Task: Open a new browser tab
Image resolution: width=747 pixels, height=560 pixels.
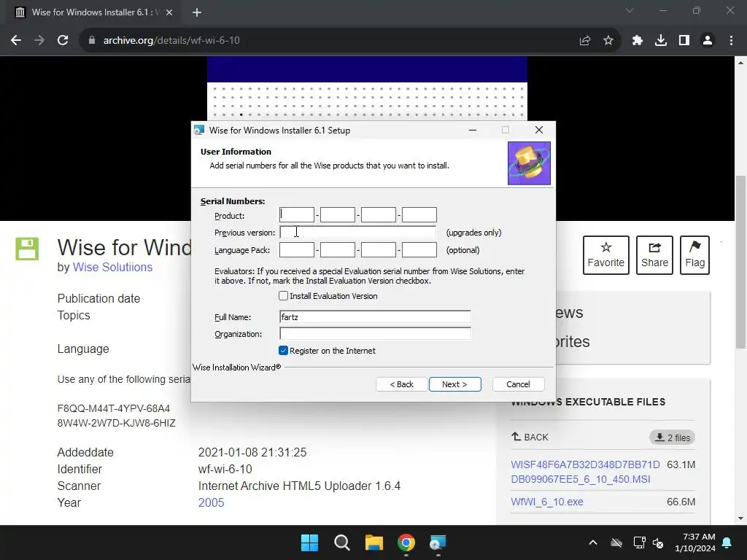Action: [x=197, y=12]
